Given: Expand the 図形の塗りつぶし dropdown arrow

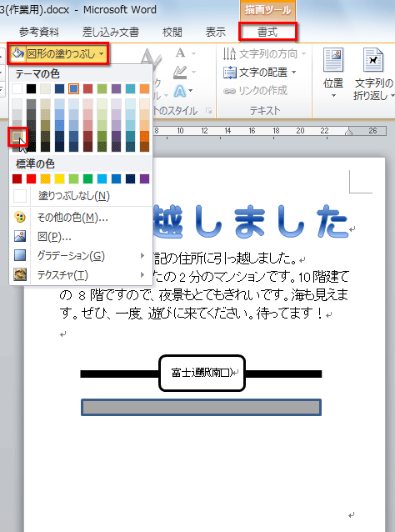Looking at the screenshot, I should (x=102, y=53).
